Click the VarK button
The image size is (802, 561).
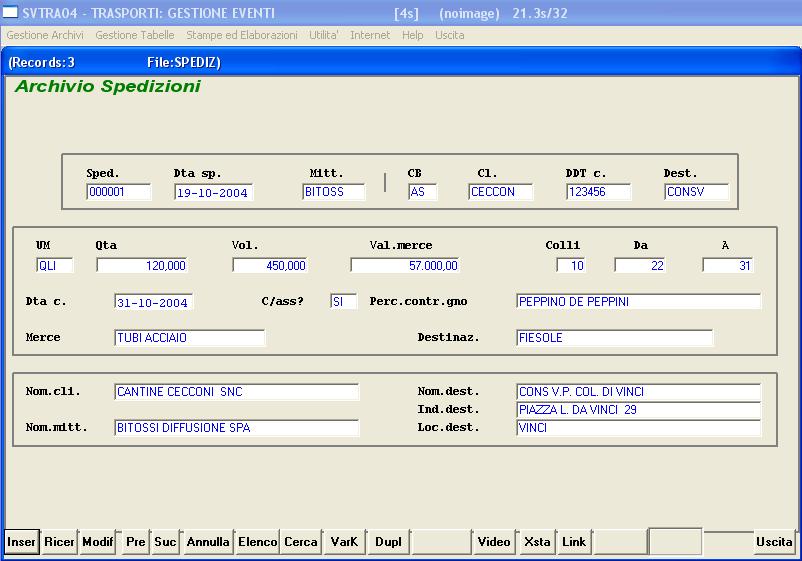(x=344, y=542)
